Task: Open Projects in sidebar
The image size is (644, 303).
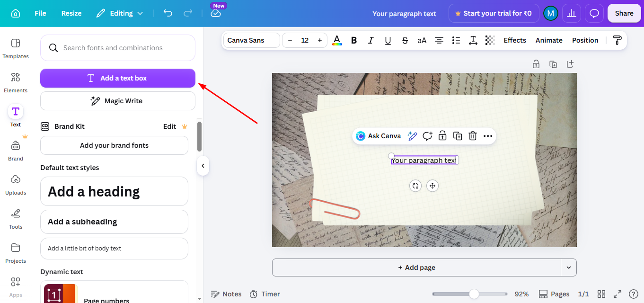Action: pos(16,253)
